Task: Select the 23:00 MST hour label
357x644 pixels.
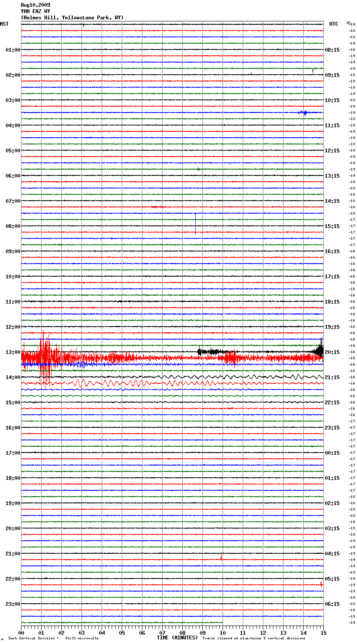Action: pos(13,604)
